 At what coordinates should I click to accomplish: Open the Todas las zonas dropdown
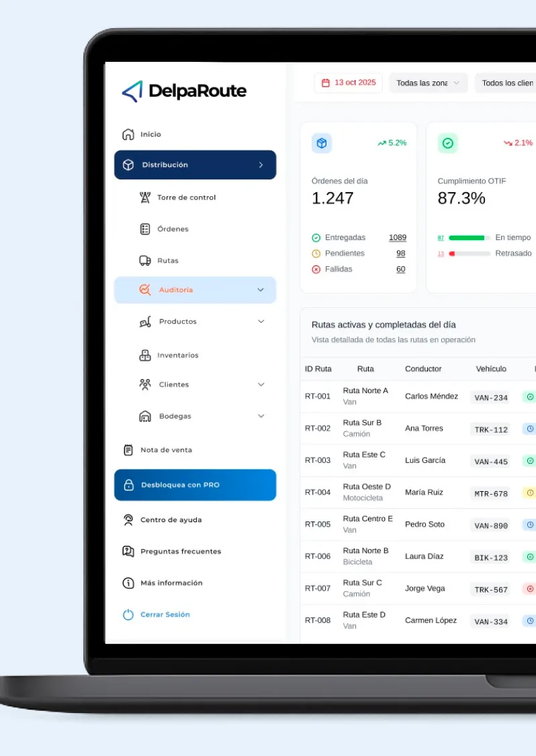coord(429,83)
